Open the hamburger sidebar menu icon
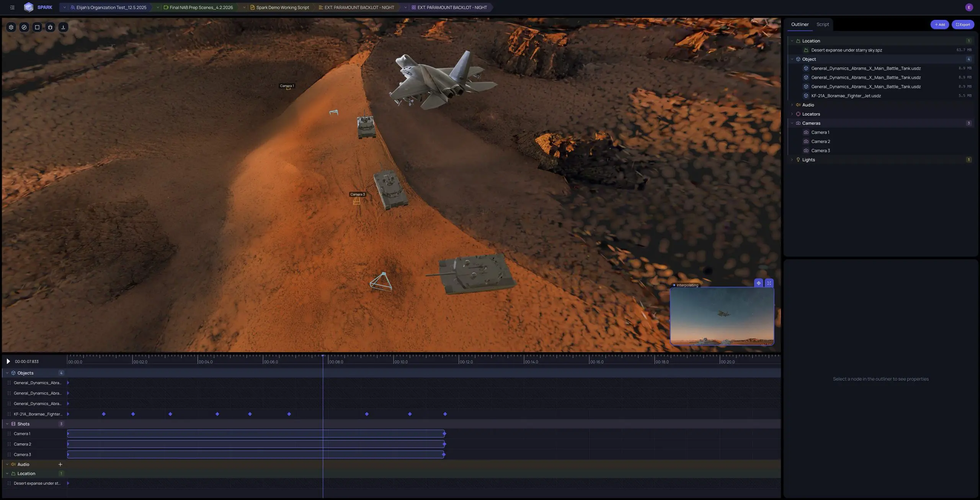This screenshot has width=980, height=500. pyautogui.click(x=12, y=7)
